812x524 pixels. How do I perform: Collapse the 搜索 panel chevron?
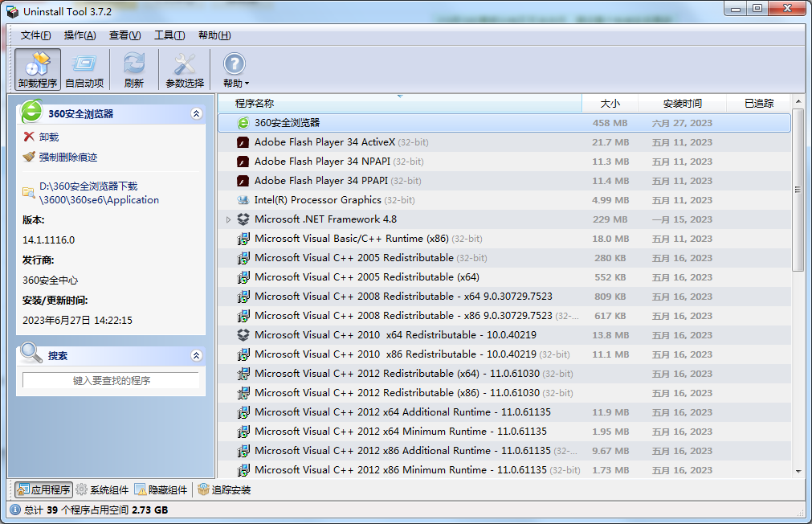tap(196, 355)
